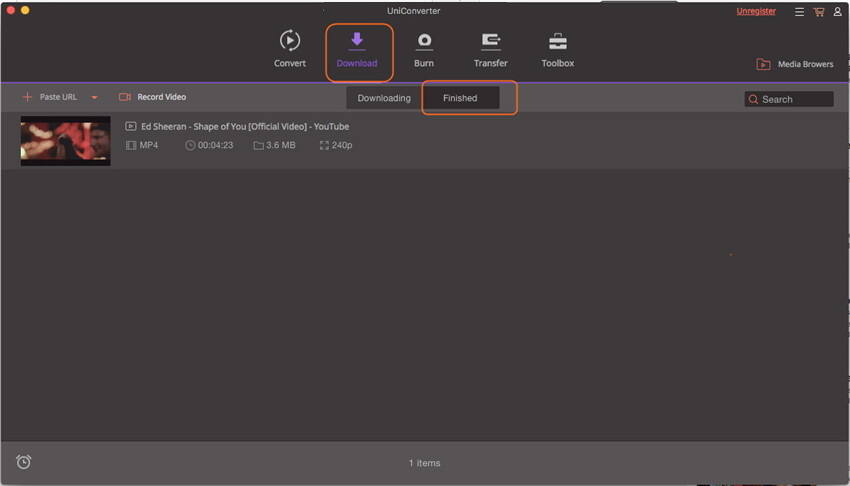
Task: Open the hamburger menu icon
Action: pos(799,11)
